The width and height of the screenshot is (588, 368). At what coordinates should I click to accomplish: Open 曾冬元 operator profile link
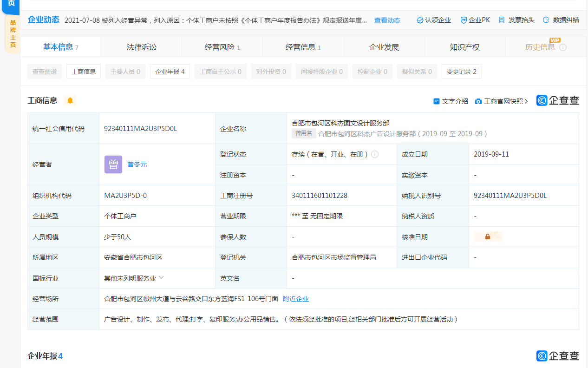[x=137, y=164]
